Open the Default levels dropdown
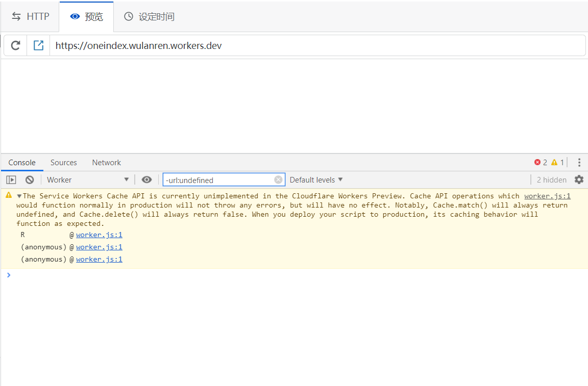This screenshot has height=386, width=588. (315, 179)
